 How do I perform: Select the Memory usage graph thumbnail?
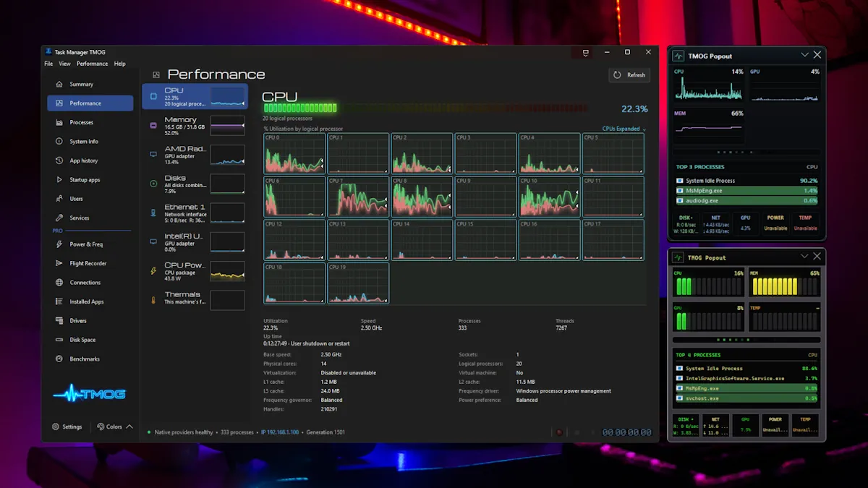click(x=227, y=125)
